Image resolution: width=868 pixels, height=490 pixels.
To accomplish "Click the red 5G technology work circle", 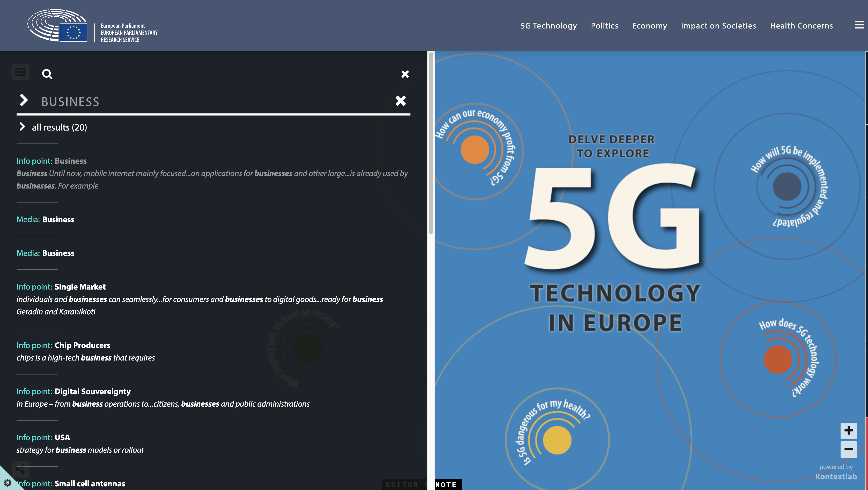I will [x=778, y=359].
